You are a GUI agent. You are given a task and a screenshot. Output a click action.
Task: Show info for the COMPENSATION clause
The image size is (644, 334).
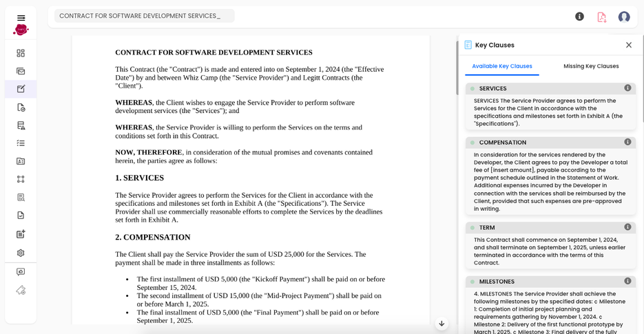pyautogui.click(x=627, y=142)
